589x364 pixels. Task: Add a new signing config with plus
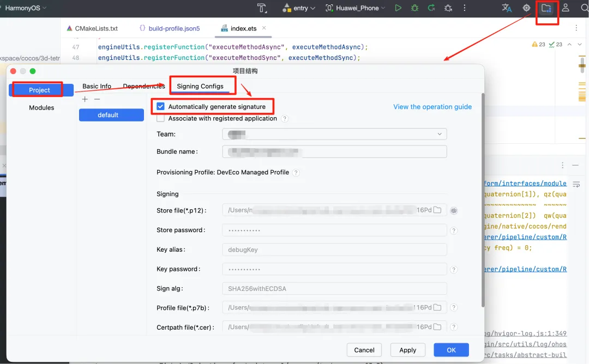(85, 99)
